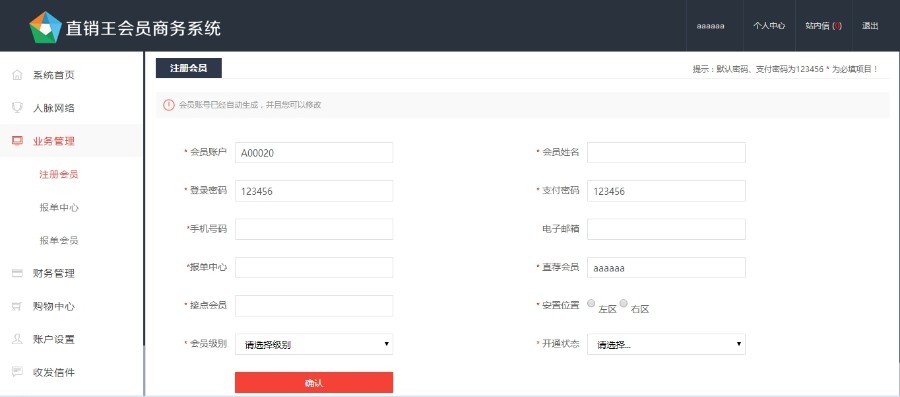The width and height of the screenshot is (900, 397).
Task: Click the 安置位置 field label
Action: point(561,305)
